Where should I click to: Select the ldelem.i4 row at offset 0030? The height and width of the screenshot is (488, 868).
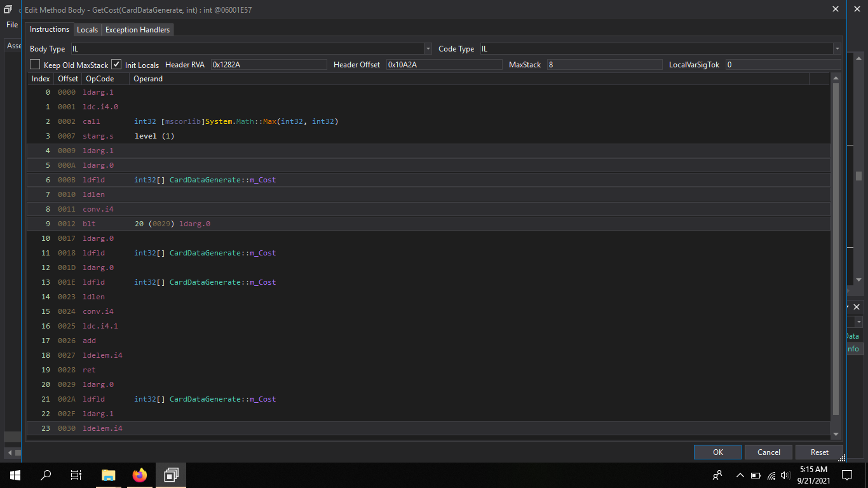coord(428,428)
